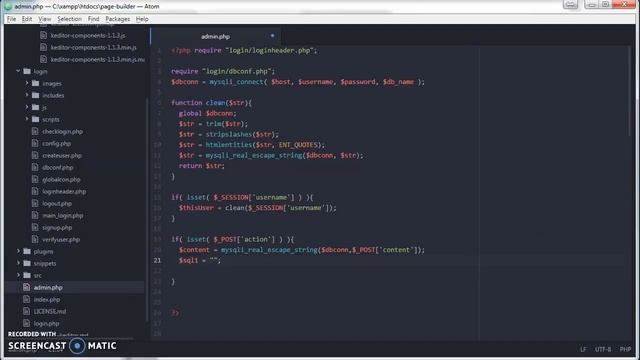Open the Edit menu
This screenshot has height=360, width=640.
pos(27,19)
